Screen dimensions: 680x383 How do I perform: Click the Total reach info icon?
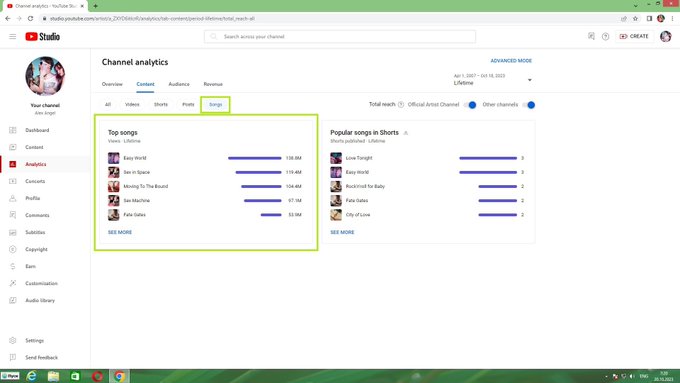click(401, 105)
